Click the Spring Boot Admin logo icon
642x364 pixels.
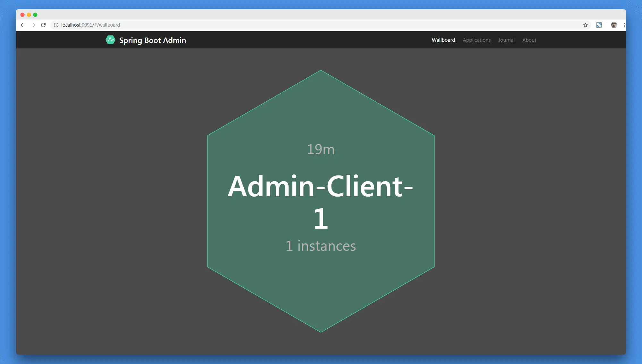coord(110,40)
